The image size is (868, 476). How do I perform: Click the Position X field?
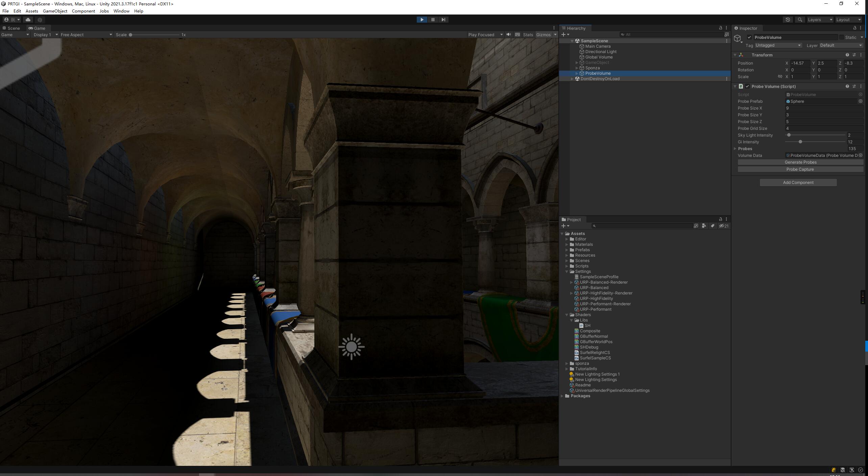pyautogui.click(x=800, y=63)
